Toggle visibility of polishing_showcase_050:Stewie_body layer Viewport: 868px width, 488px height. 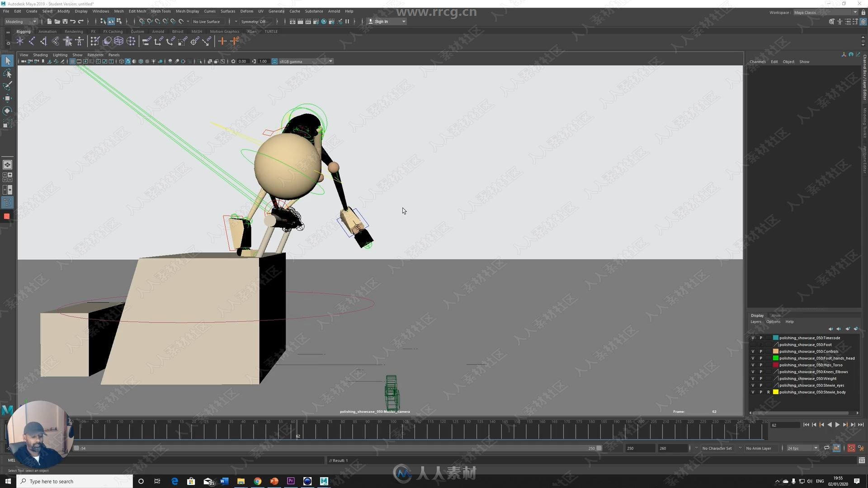point(752,392)
